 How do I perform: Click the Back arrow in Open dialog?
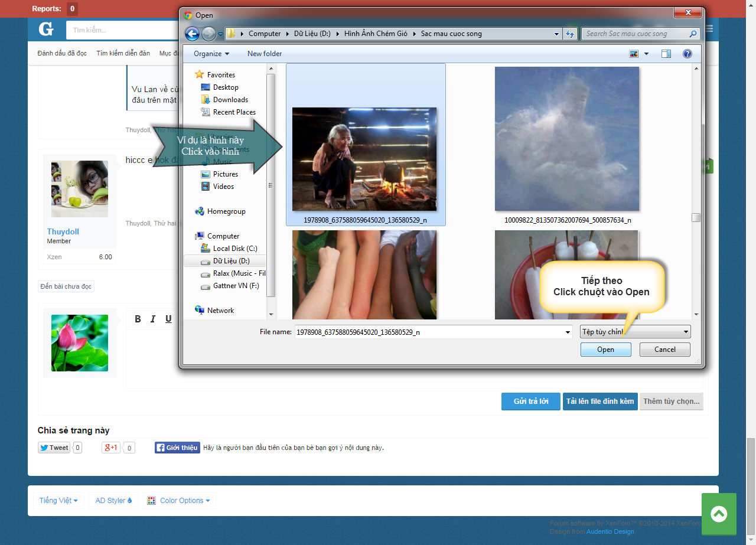tap(192, 34)
